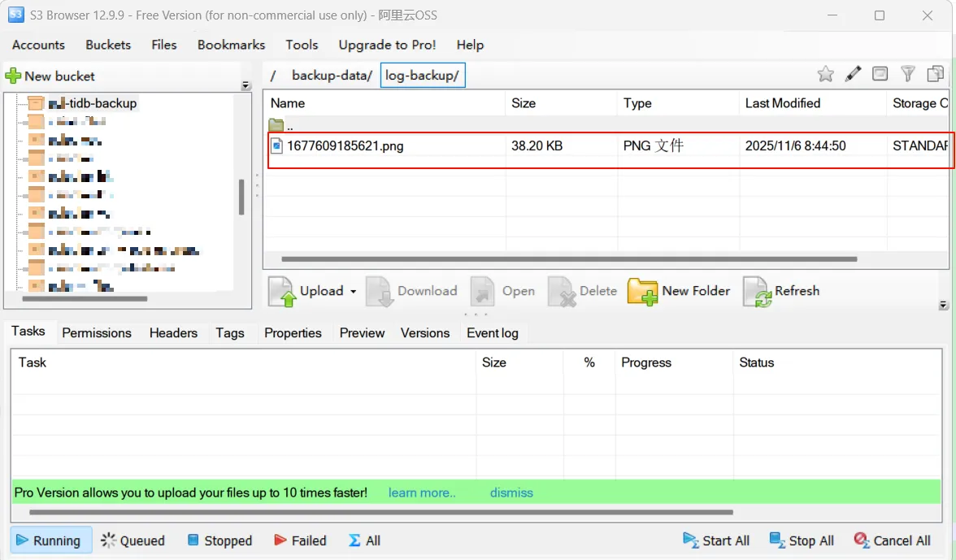Click the green New bucket icon
Screen dimensions: 956x560
point(13,76)
